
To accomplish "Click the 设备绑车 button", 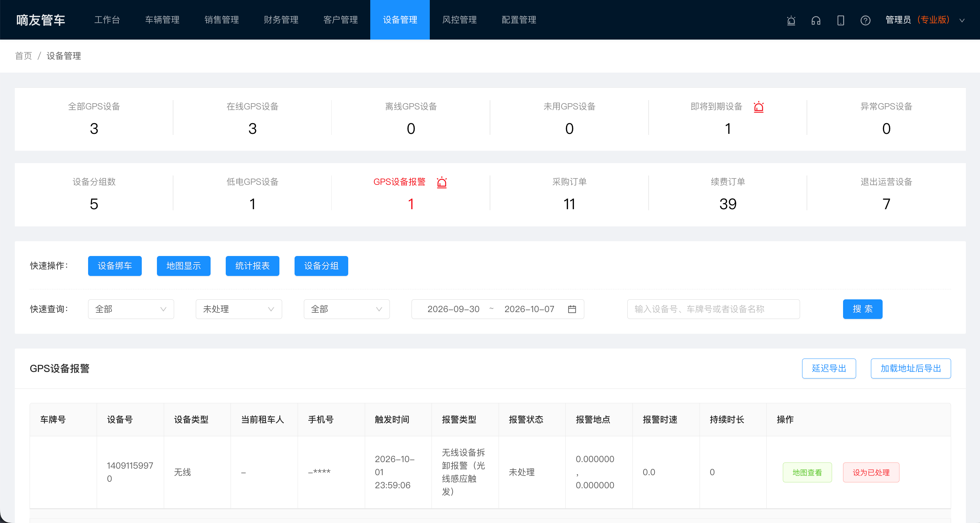I will click(x=115, y=266).
